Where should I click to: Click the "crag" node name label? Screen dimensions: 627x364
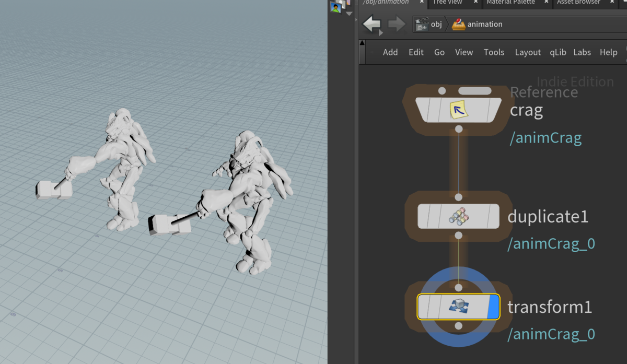pos(526,110)
